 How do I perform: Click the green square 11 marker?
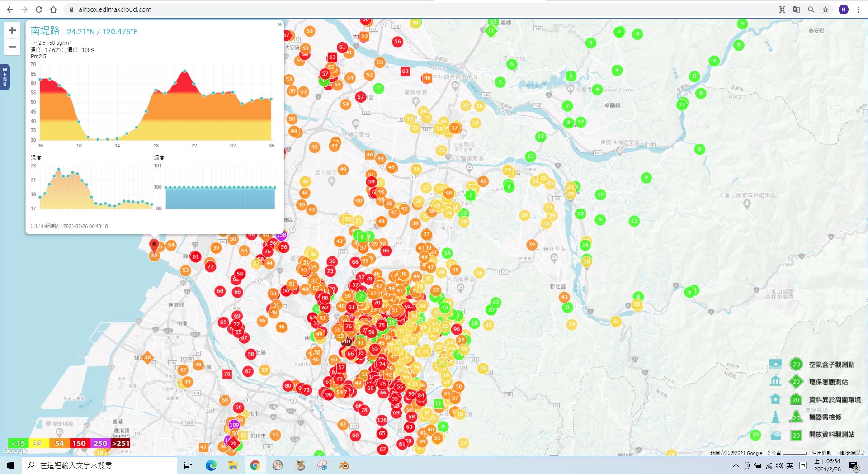pyautogui.click(x=438, y=403)
